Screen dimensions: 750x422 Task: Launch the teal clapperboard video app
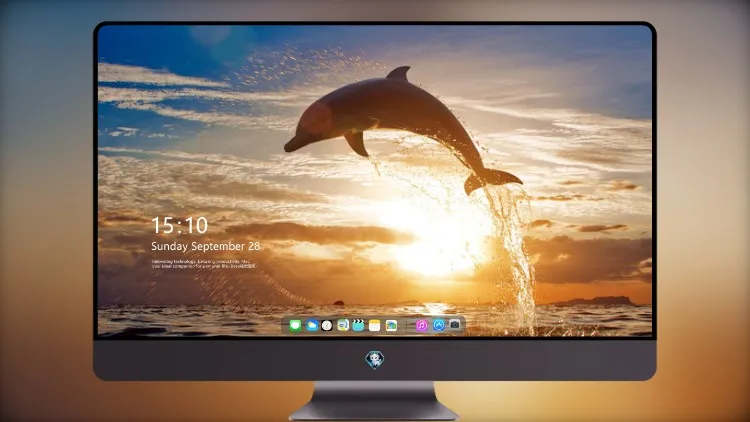(x=358, y=325)
